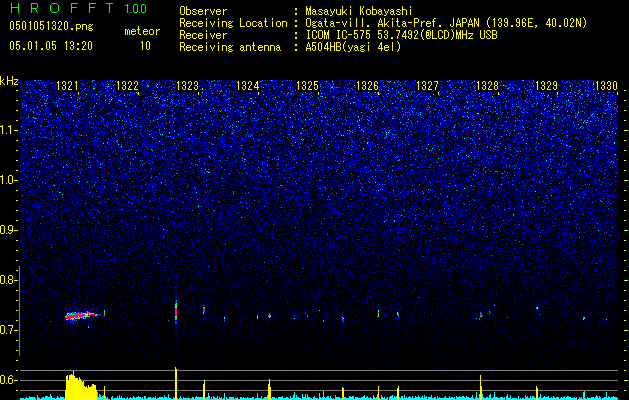
Task: Click the "Receiver" field label
Action: click(203, 35)
